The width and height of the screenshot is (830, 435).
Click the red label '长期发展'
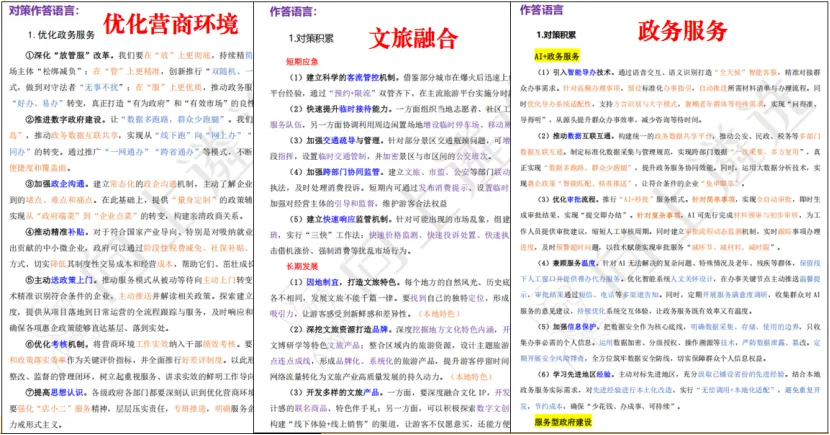pos(302,266)
